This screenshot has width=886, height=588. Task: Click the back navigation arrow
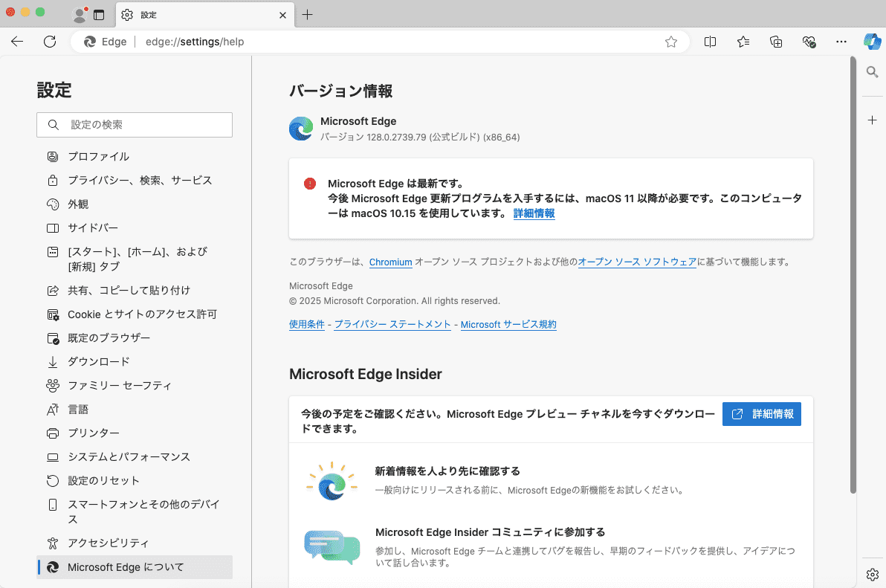pyautogui.click(x=17, y=42)
